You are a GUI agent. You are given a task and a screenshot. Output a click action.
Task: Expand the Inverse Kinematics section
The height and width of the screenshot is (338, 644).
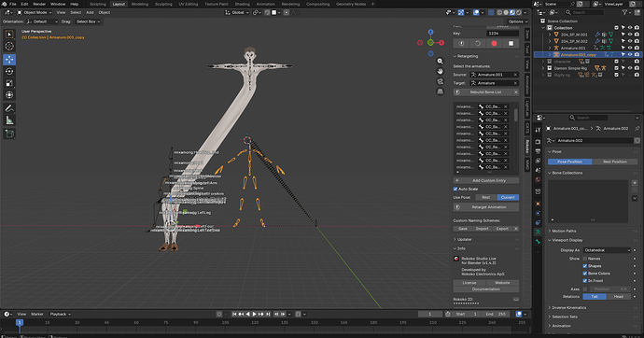[568, 307]
